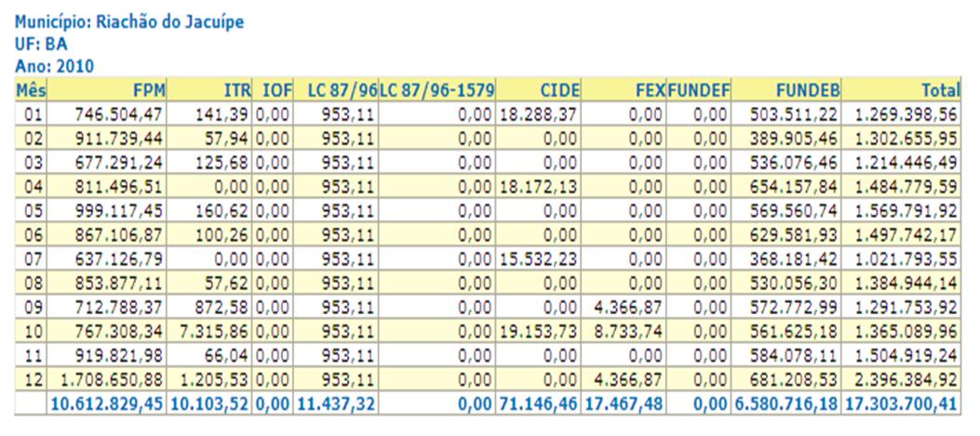This screenshot has height=436, width=980.
Task: Select FPM value 853.877,11
Action: (x=119, y=284)
